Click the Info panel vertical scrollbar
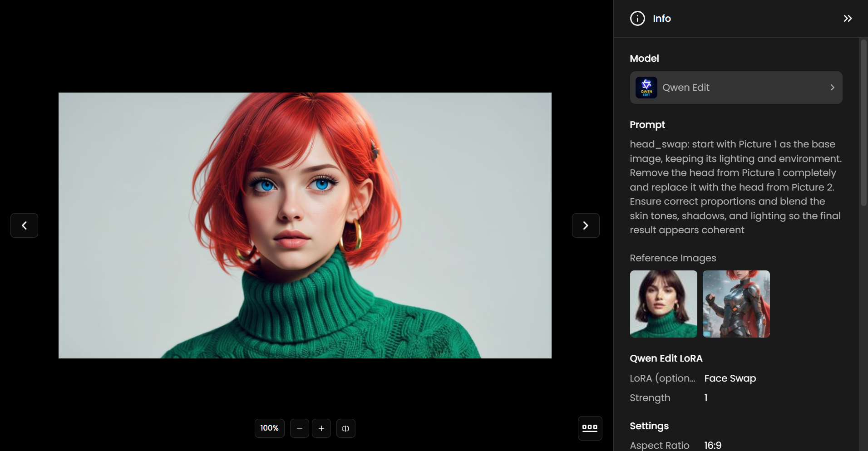Image resolution: width=868 pixels, height=451 pixels. 863,123
